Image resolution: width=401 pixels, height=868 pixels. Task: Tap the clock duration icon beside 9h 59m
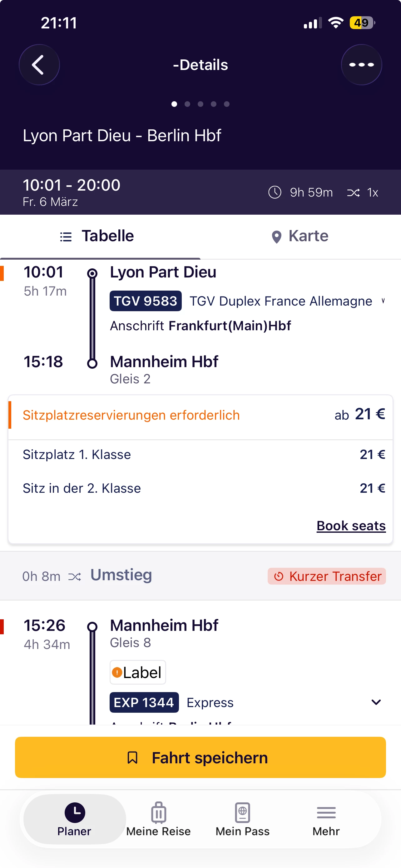[x=275, y=192]
